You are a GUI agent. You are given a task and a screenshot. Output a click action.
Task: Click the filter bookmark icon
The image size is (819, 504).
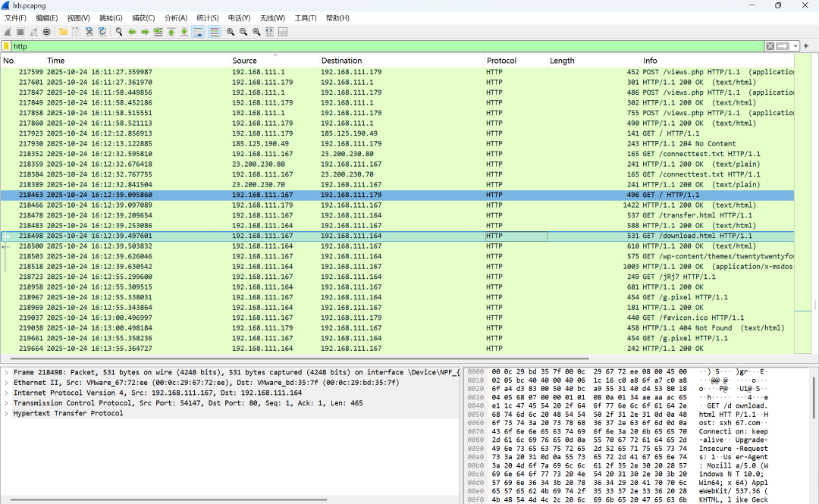[x=6, y=46]
